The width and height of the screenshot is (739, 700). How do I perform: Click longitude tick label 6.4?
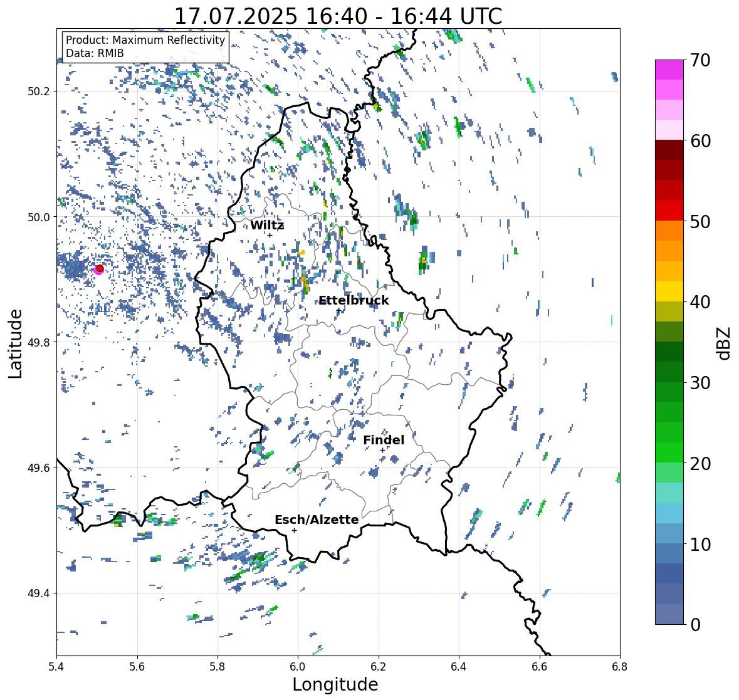[x=459, y=666]
